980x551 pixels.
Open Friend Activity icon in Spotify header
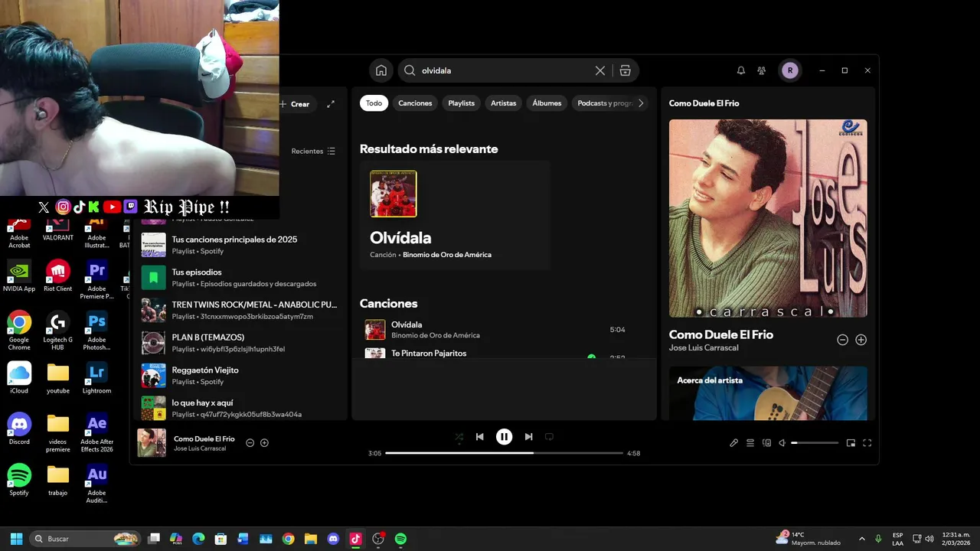[761, 70]
